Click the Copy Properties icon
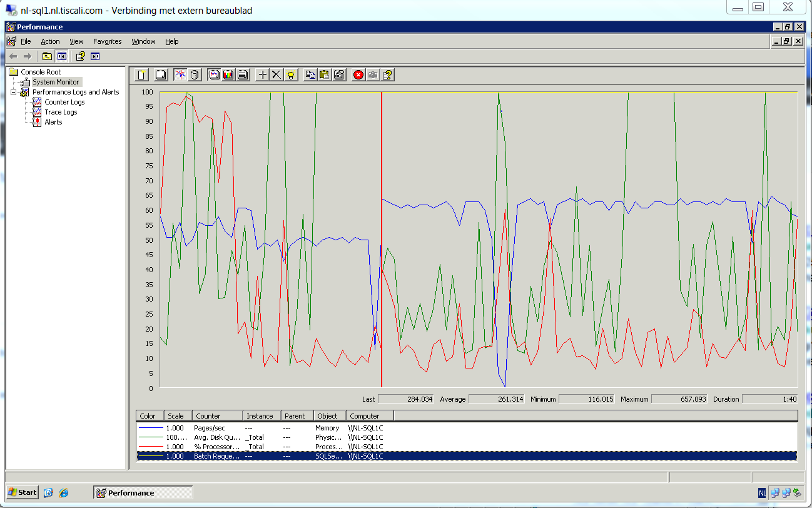Image resolution: width=812 pixels, height=508 pixels. (x=310, y=74)
